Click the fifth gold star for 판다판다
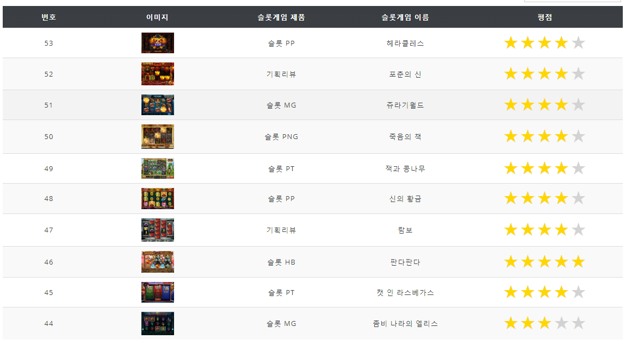This screenshot has width=644, height=358. click(x=578, y=261)
